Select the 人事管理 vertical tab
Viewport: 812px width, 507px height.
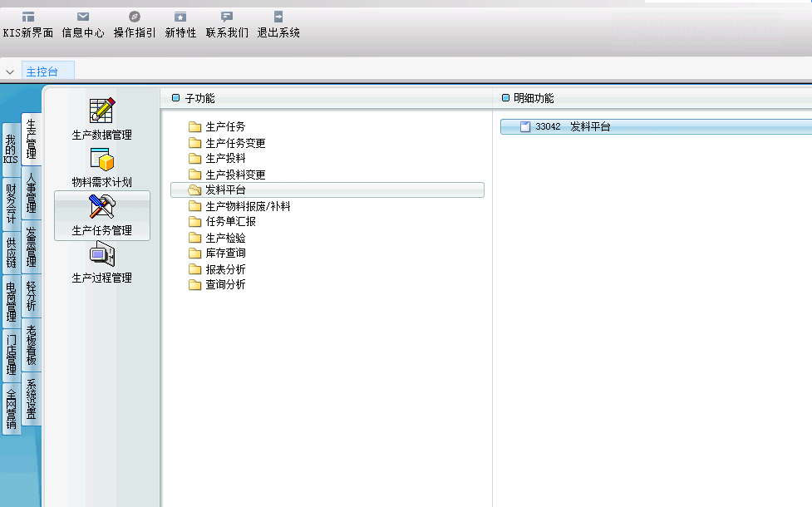(31, 193)
